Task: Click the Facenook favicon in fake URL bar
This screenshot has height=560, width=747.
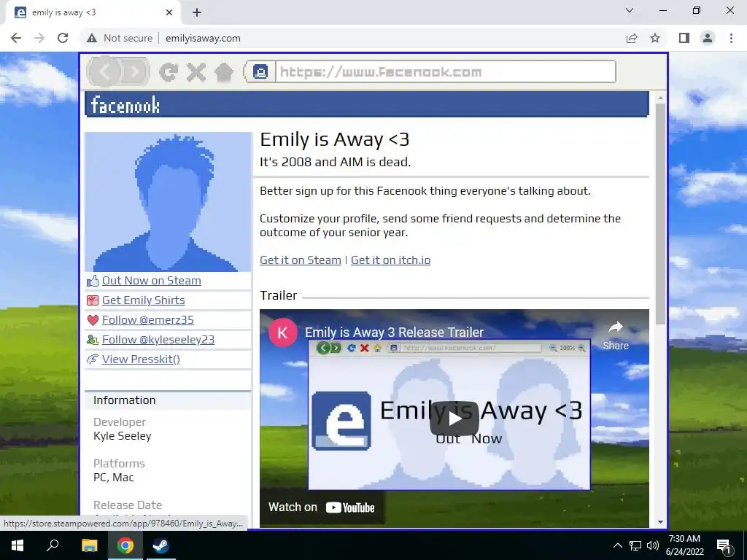Action: [260, 72]
